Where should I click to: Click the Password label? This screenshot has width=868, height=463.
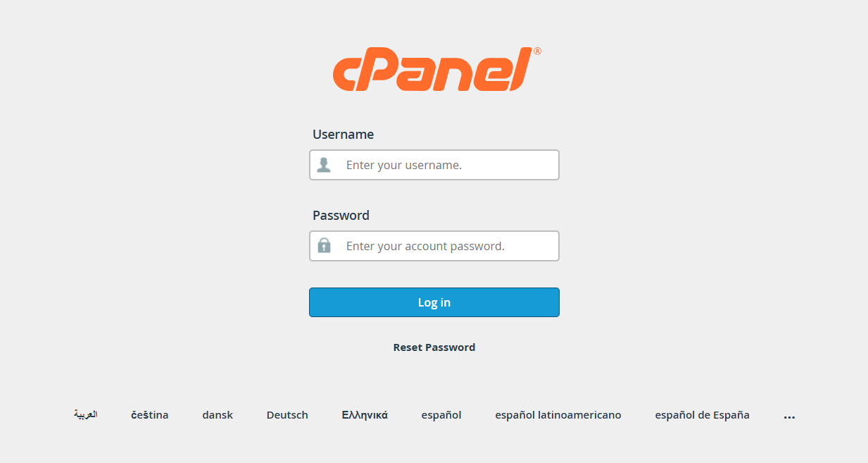tap(341, 215)
